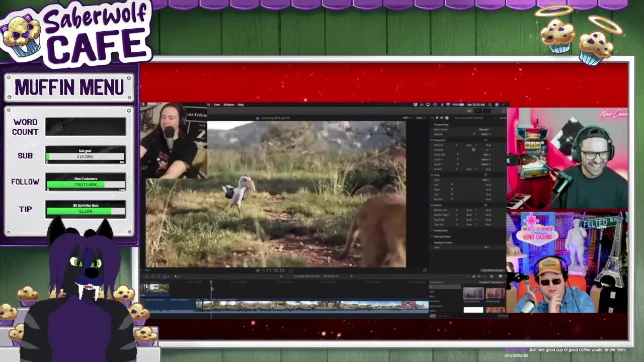Toggle the Transform checkbox in Inspector
644x362 pixels.
(432, 140)
